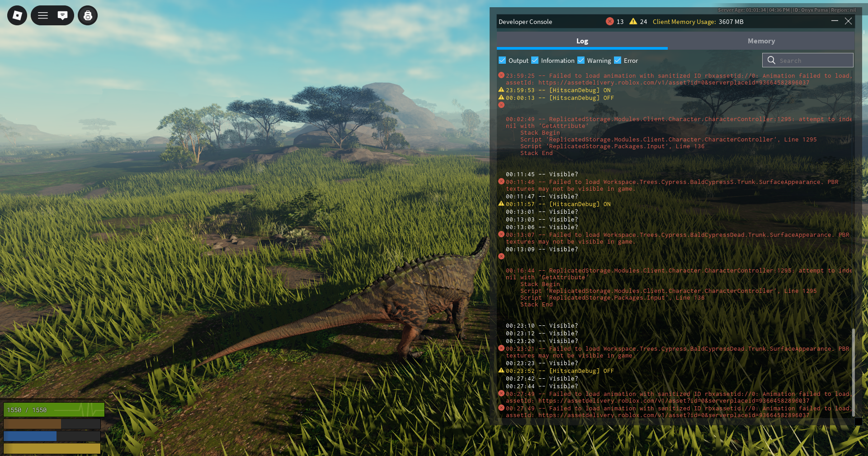
Task: Uncheck the Information filter checkbox
Action: tap(535, 60)
